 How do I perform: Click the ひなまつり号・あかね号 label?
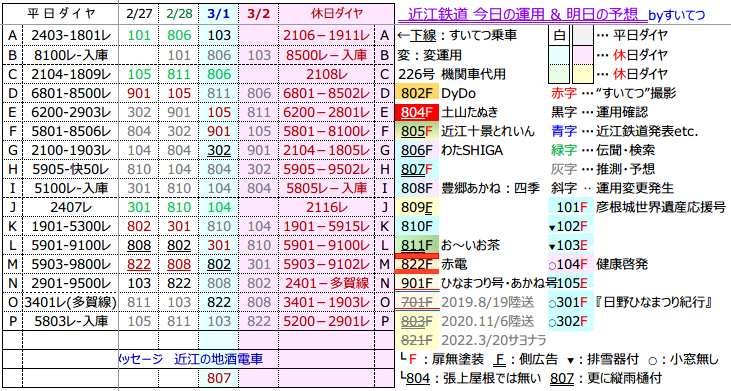pos(499,283)
